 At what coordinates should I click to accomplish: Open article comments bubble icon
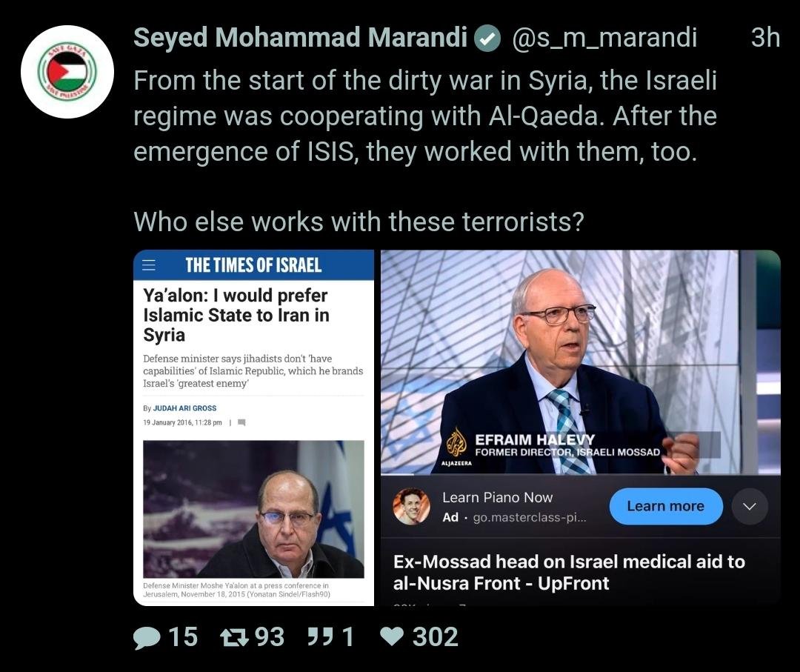click(241, 422)
